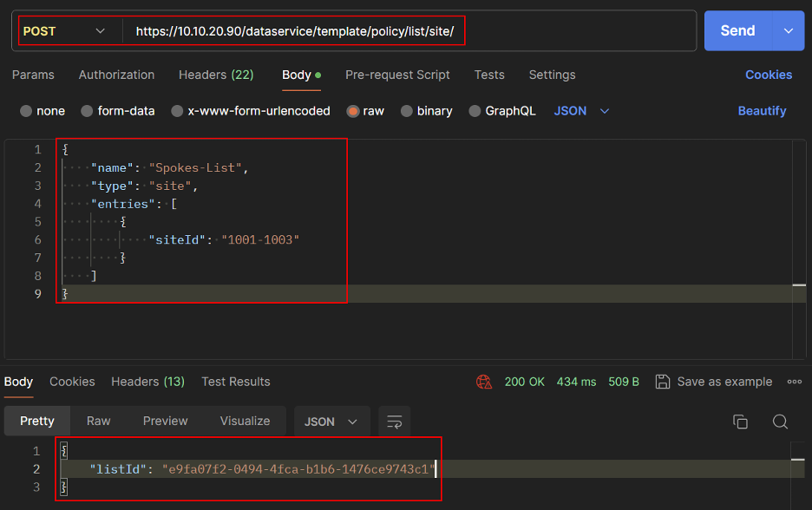Click the copy response icon
Image resolution: width=812 pixels, height=510 pixels.
pyautogui.click(x=740, y=422)
